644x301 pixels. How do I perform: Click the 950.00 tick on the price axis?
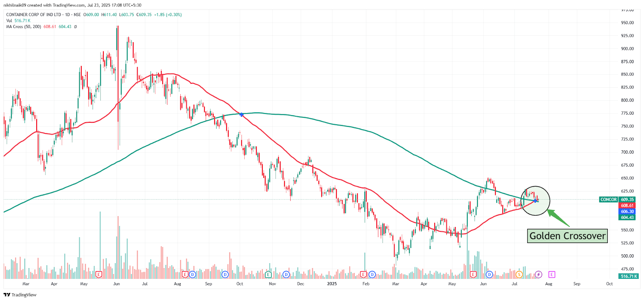pyautogui.click(x=627, y=23)
